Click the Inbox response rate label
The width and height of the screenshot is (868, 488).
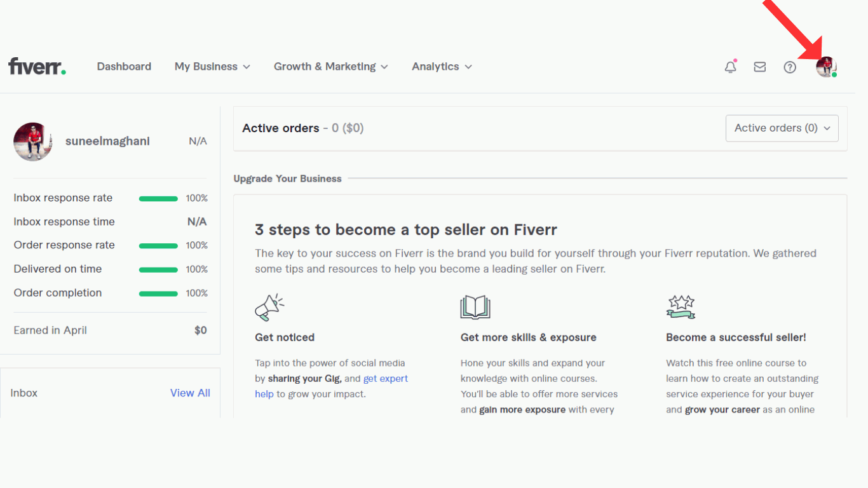[63, 198]
